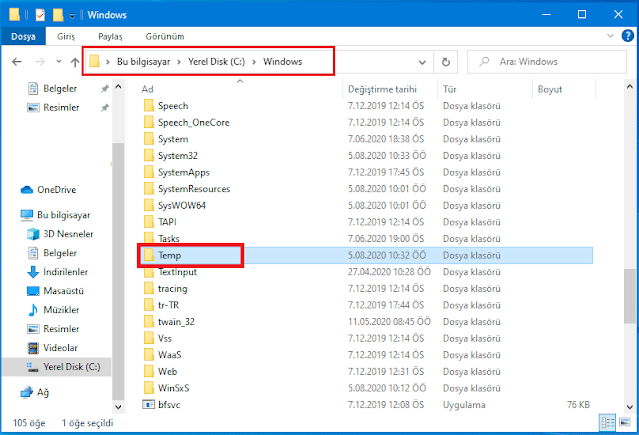The image size is (639, 435).
Task: Open the Help question mark icon
Action: point(628,36)
